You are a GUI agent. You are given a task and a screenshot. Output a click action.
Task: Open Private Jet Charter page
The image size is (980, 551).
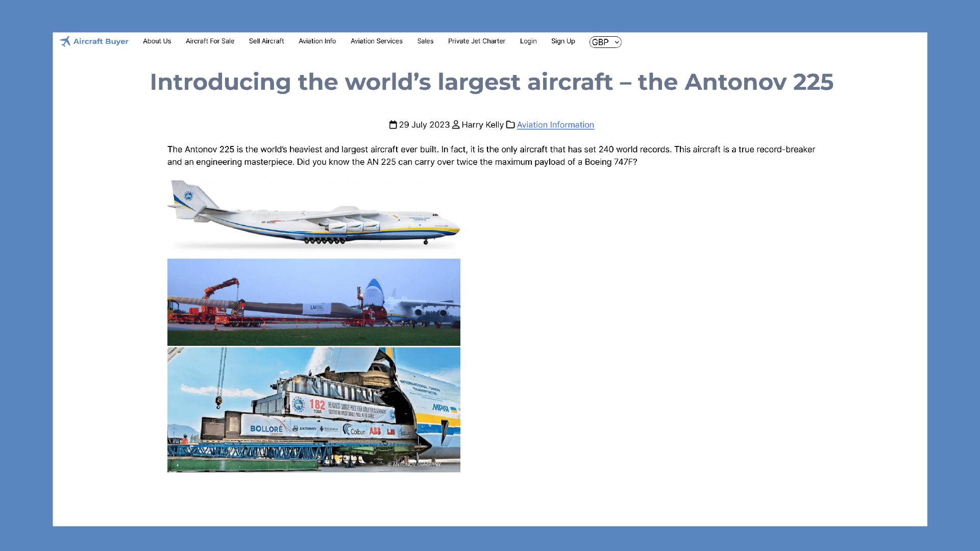tap(477, 41)
